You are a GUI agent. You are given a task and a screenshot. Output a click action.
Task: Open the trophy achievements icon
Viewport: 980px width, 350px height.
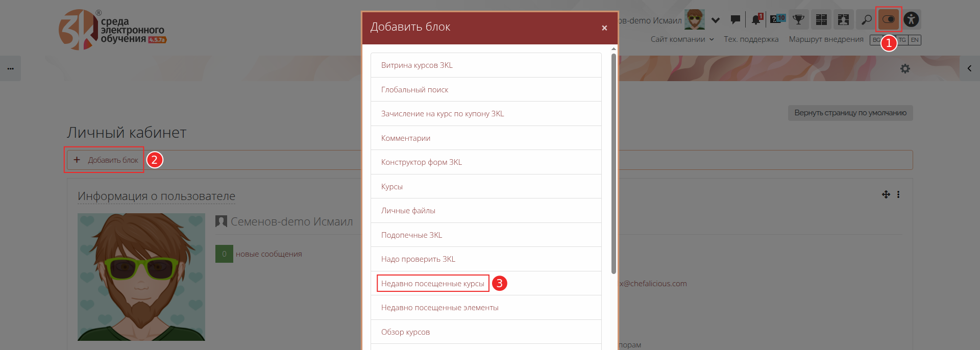(x=798, y=19)
